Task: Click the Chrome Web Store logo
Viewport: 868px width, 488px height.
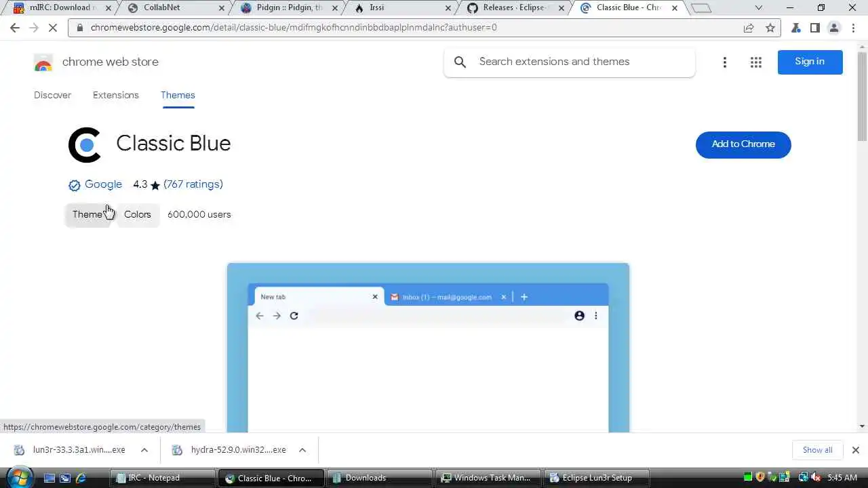Action: click(43, 62)
